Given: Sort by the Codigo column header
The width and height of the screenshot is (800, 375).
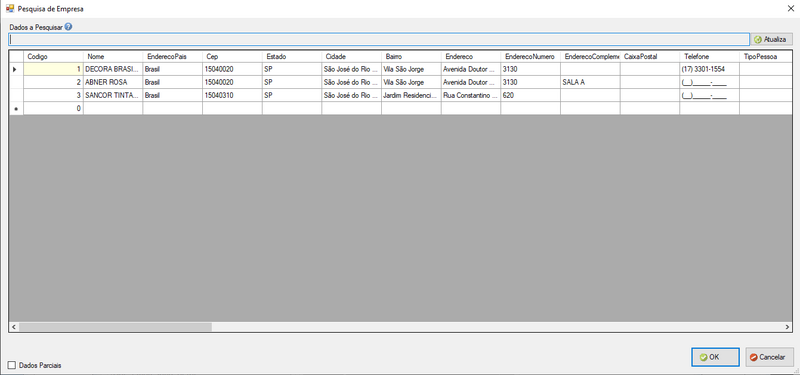Looking at the screenshot, I should tap(54, 57).
